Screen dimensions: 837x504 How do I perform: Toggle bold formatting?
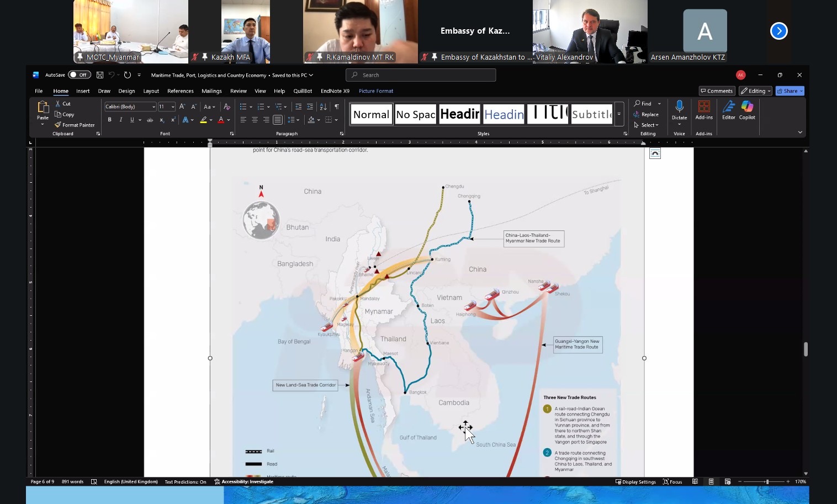[109, 120]
